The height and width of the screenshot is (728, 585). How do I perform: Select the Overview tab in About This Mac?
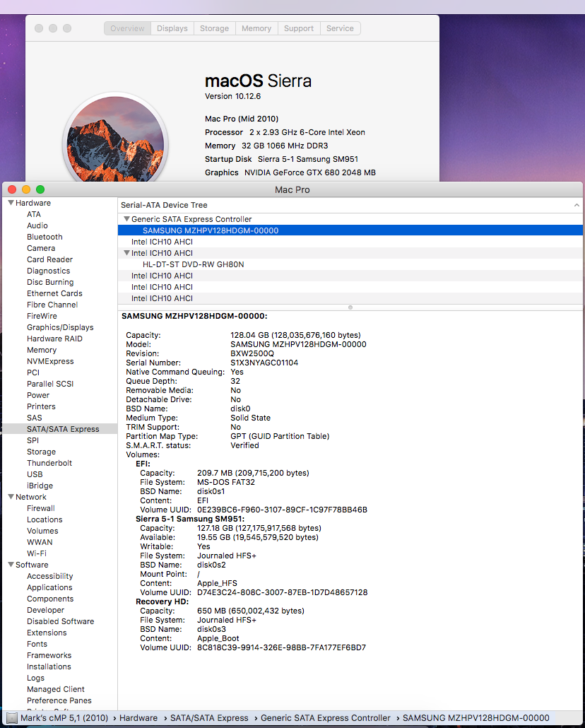click(127, 28)
